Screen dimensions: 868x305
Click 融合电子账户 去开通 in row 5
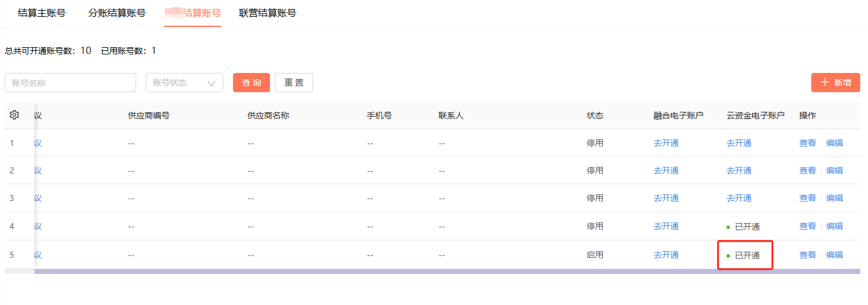(x=666, y=255)
